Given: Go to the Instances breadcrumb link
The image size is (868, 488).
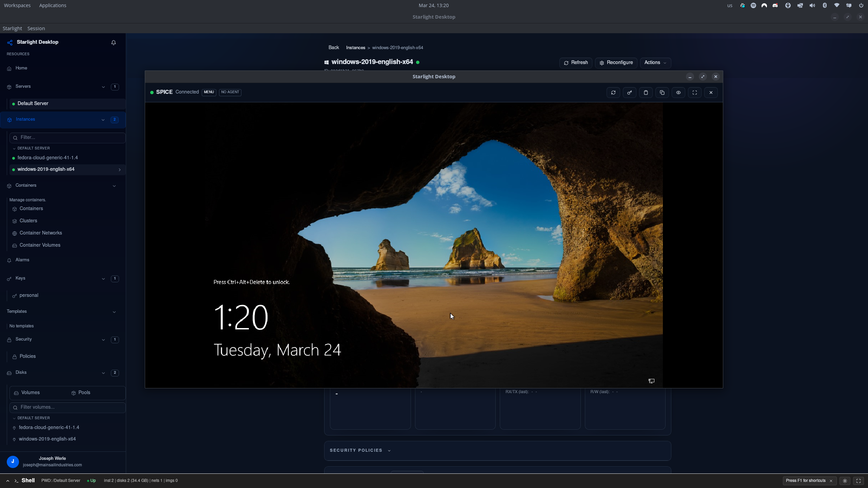Looking at the screenshot, I should tap(355, 48).
